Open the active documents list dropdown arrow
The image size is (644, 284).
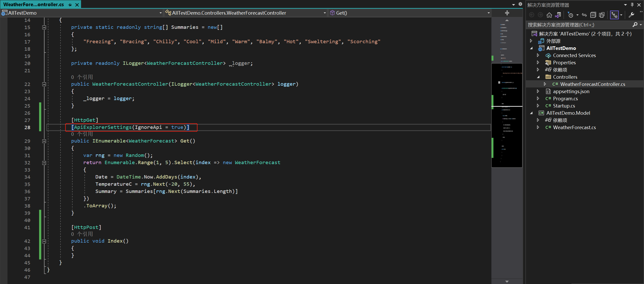click(514, 5)
